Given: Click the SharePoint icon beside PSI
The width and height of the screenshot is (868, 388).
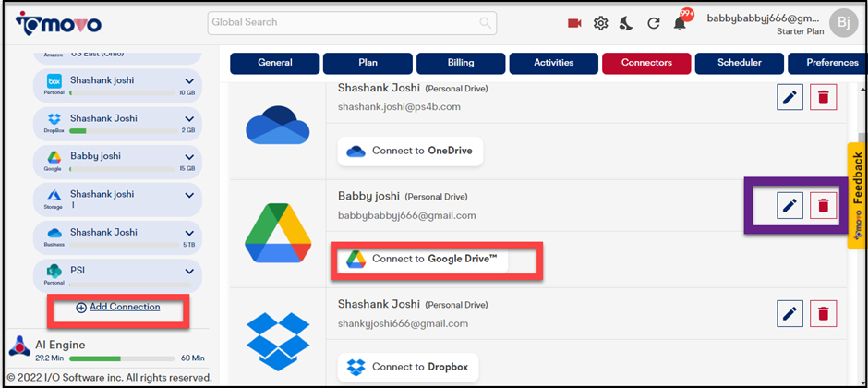Looking at the screenshot, I should (x=54, y=272).
